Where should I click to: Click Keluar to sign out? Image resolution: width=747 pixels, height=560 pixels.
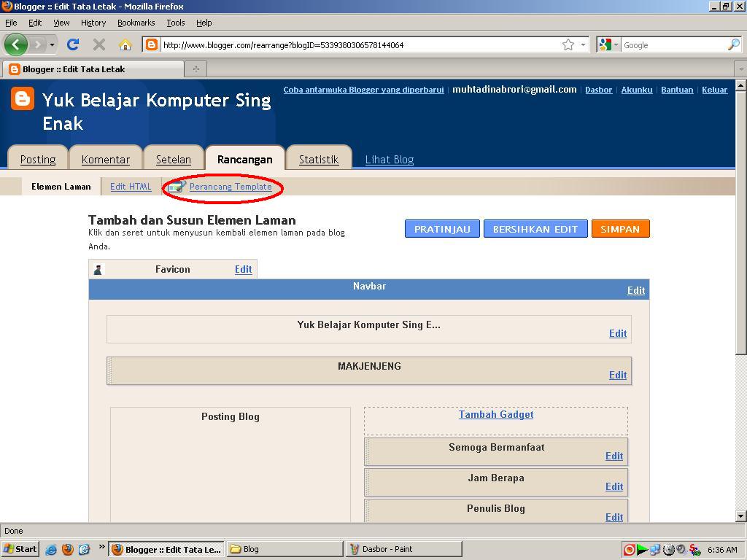coord(714,90)
